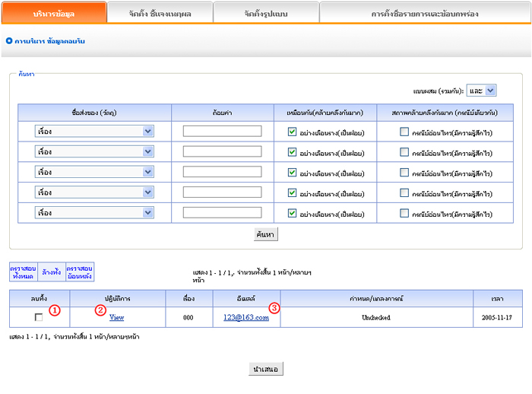Click the 123@163.com email link
The height and width of the screenshot is (394, 532).
coord(246,317)
